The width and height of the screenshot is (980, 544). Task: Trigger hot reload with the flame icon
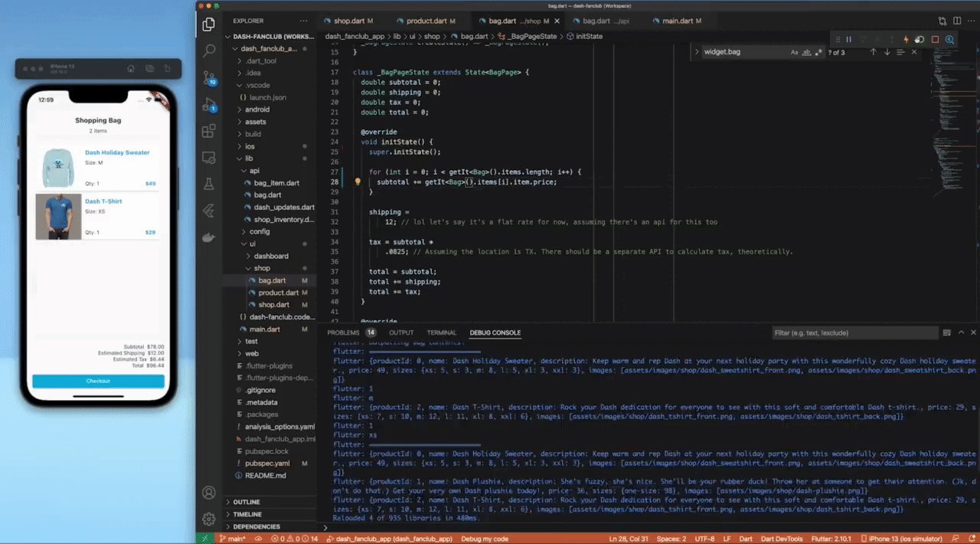click(x=906, y=39)
